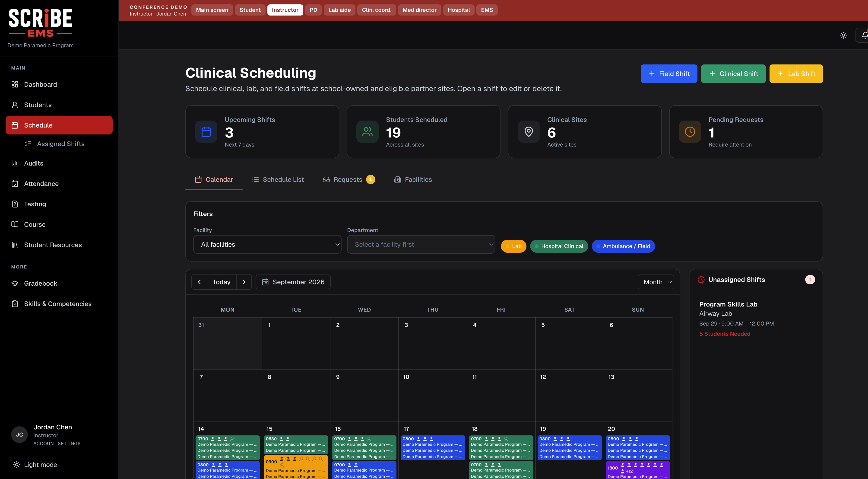Select the Lab aide demo role
Viewport: 868px width, 479px height.
(x=339, y=10)
